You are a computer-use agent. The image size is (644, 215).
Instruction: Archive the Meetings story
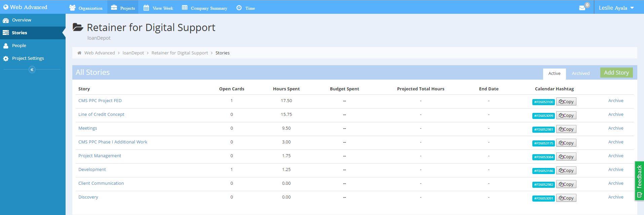(x=615, y=128)
